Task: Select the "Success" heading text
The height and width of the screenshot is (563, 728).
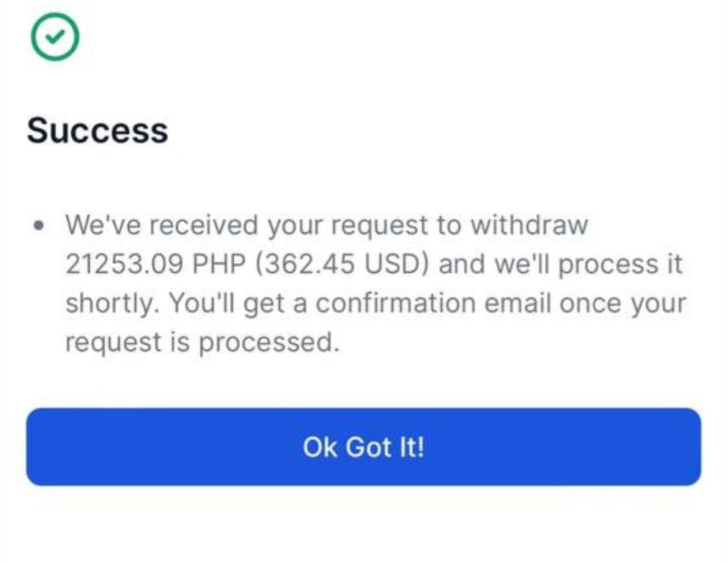Action: pos(98,130)
